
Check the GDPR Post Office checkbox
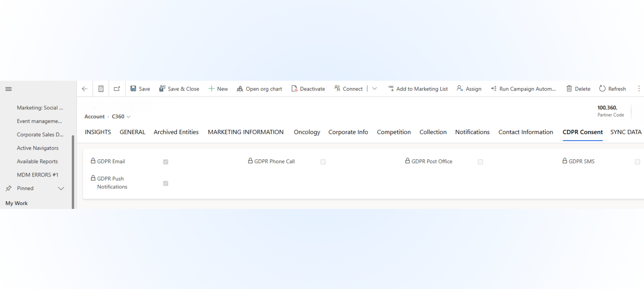tap(480, 162)
